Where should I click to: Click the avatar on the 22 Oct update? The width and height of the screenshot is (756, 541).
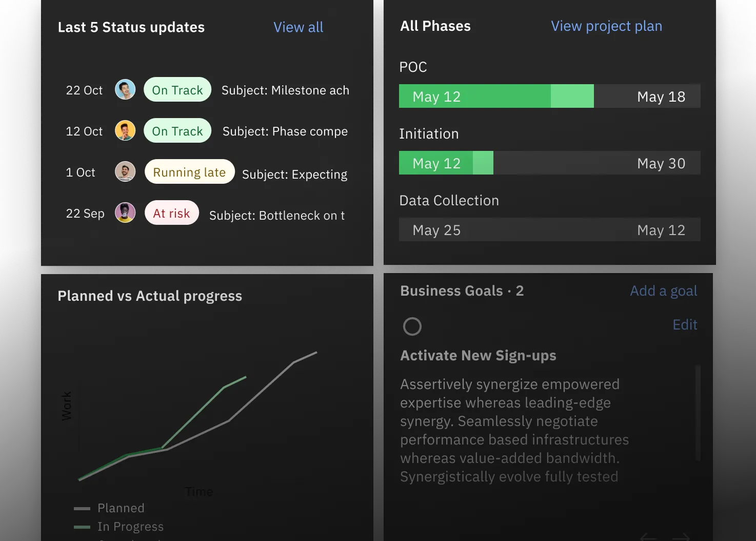(125, 90)
